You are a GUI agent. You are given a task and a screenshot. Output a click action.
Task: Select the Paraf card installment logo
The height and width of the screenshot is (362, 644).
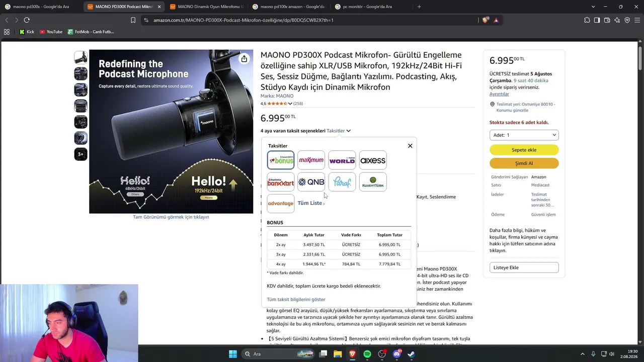coord(342,182)
